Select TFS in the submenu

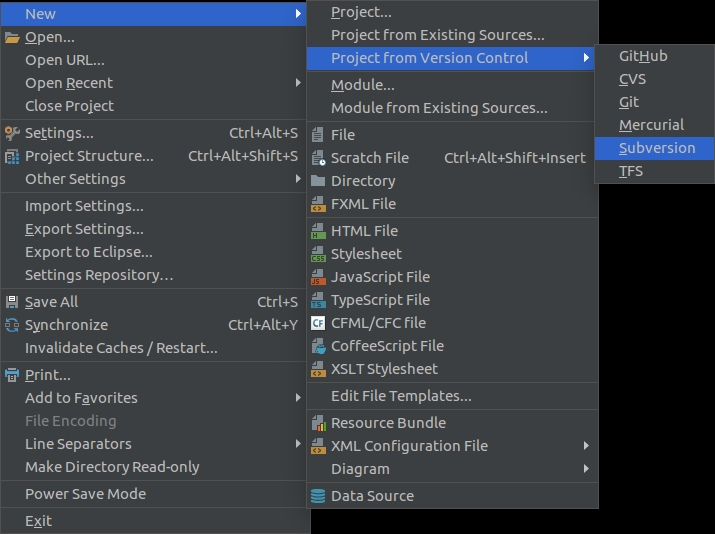[654, 171]
